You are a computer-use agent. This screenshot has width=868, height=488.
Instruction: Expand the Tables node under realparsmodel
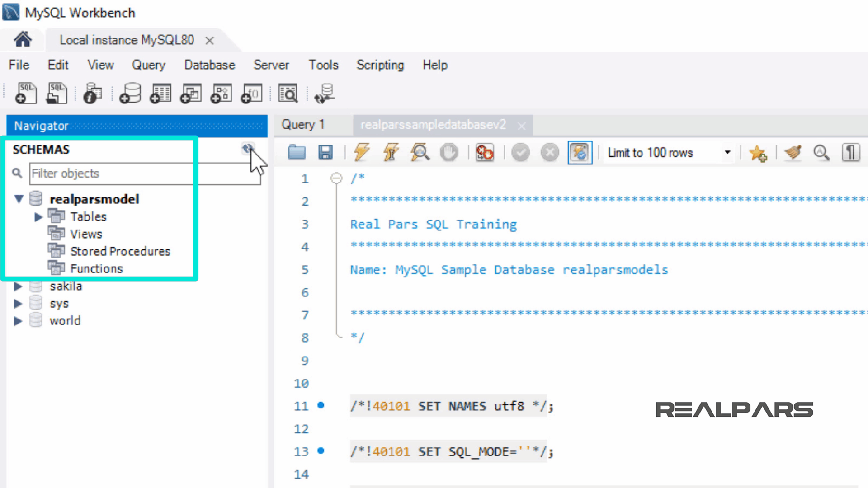[38, 217]
